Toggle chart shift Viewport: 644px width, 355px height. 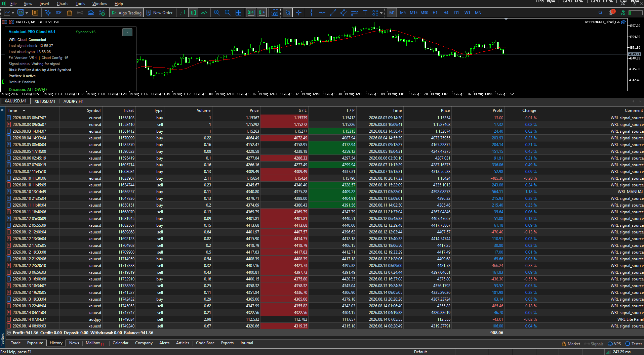(261, 13)
